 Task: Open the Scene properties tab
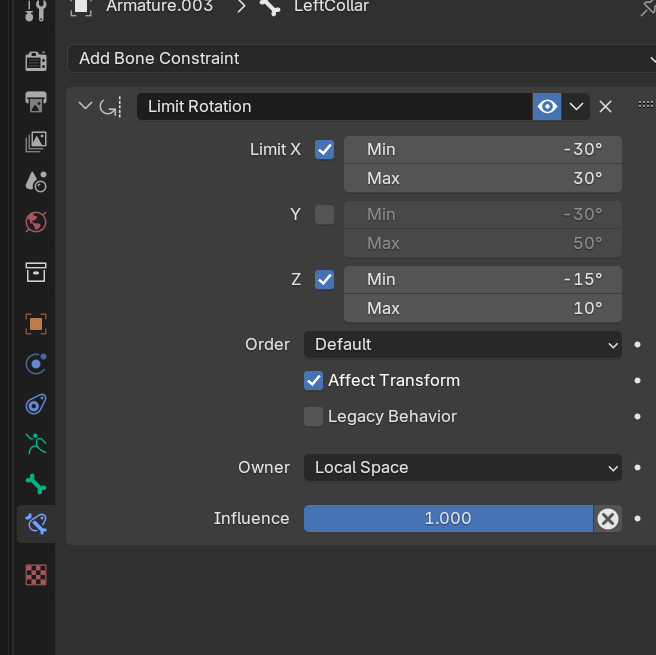36,182
